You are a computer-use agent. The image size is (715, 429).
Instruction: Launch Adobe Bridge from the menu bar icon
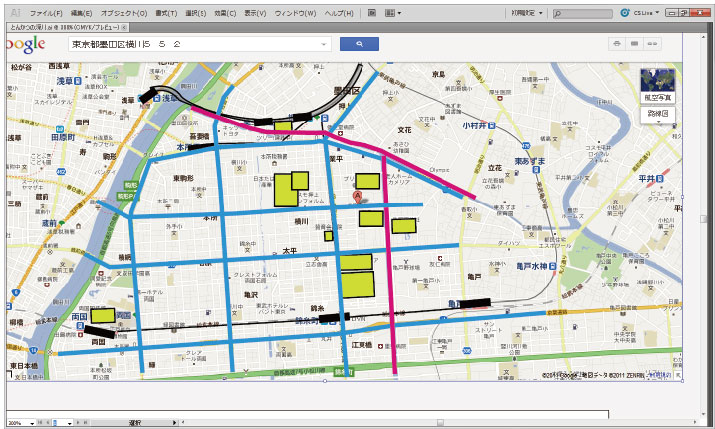click(x=372, y=13)
